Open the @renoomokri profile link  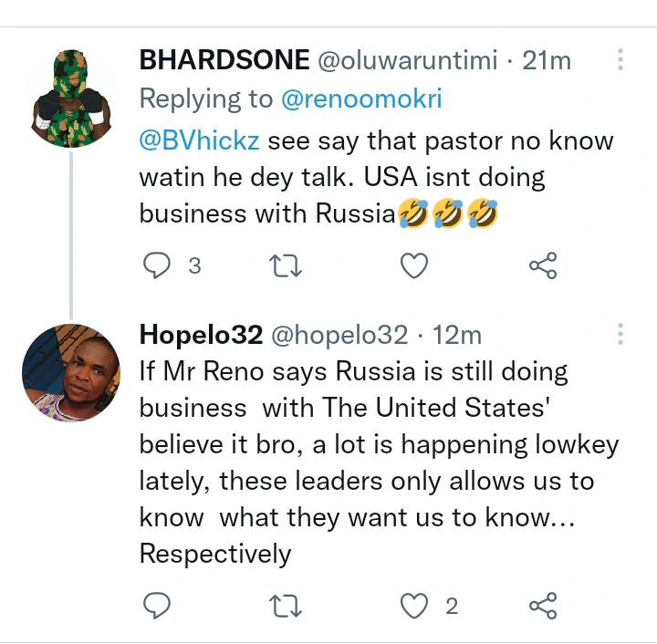point(361,99)
